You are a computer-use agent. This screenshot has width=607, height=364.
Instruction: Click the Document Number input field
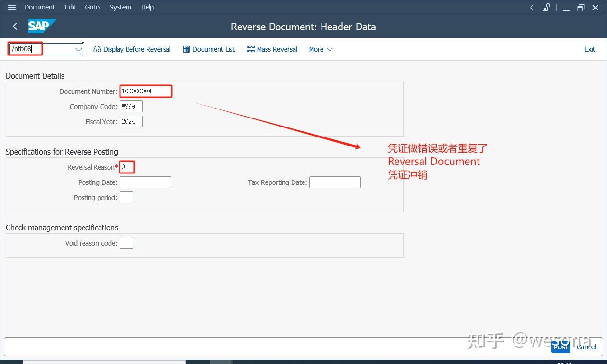[x=145, y=91]
